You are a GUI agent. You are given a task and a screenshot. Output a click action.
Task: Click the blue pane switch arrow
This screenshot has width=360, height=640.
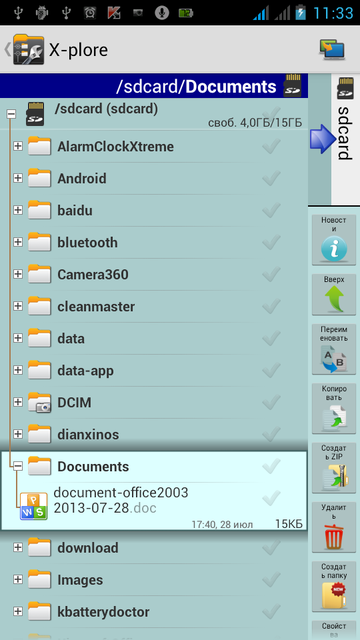coord(323,139)
